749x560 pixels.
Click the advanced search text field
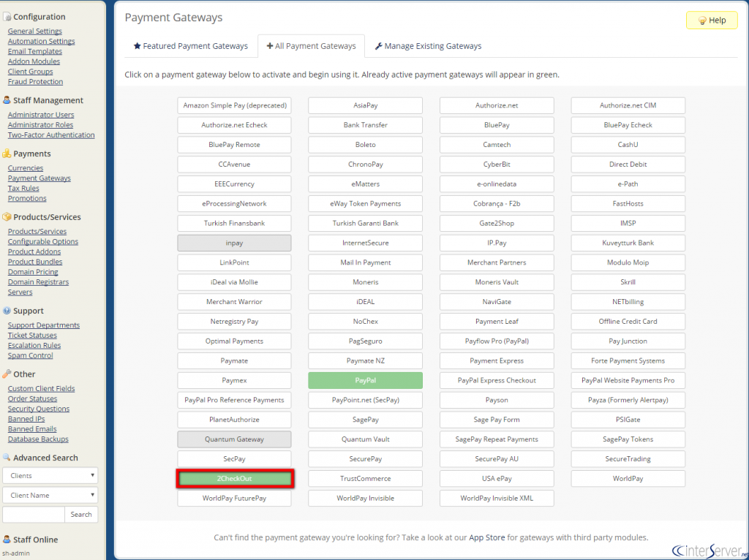(34, 514)
